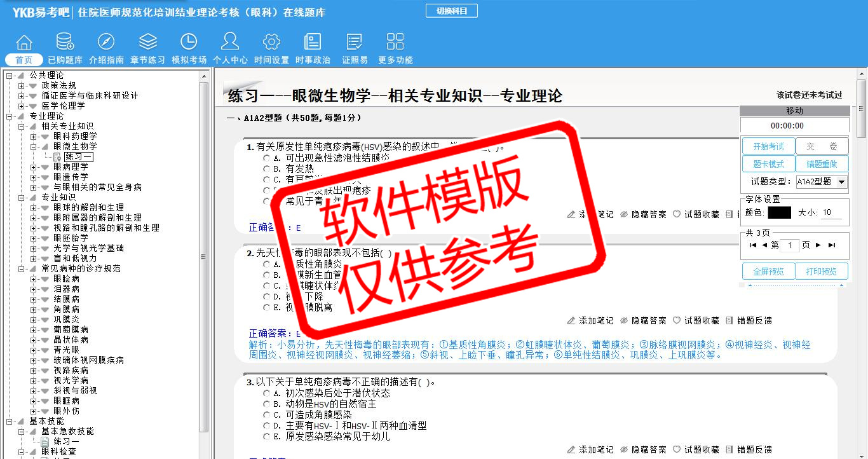Screen dimensions: 868x459
Task: Open the 已购题库 database icon
Action: tap(65, 43)
